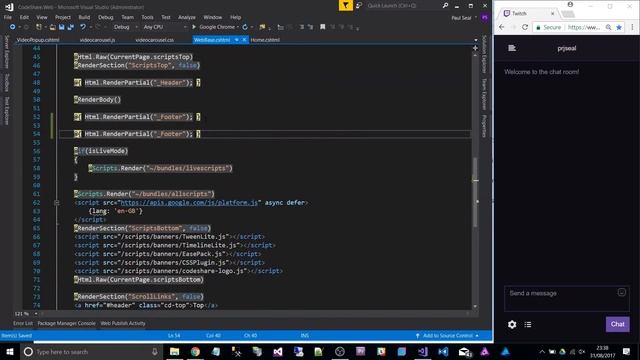Click the purple Chat send button
Viewport: 640px width, 360px height.
click(x=617, y=324)
